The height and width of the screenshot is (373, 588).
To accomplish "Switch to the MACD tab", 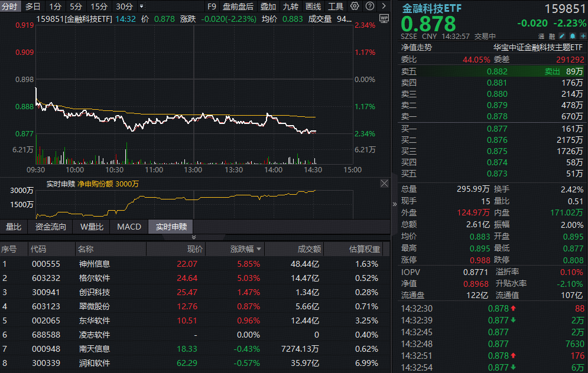I will pyautogui.click(x=129, y=226).
